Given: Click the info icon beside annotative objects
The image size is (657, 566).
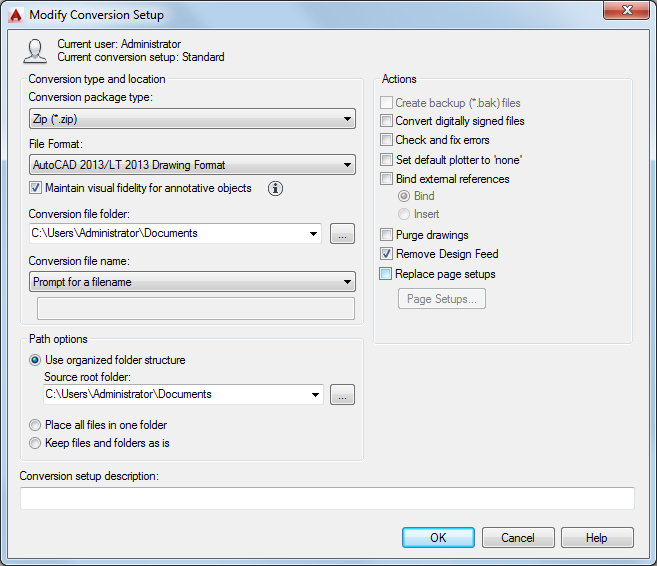Looking at the screenshot, I should point(275,189).
